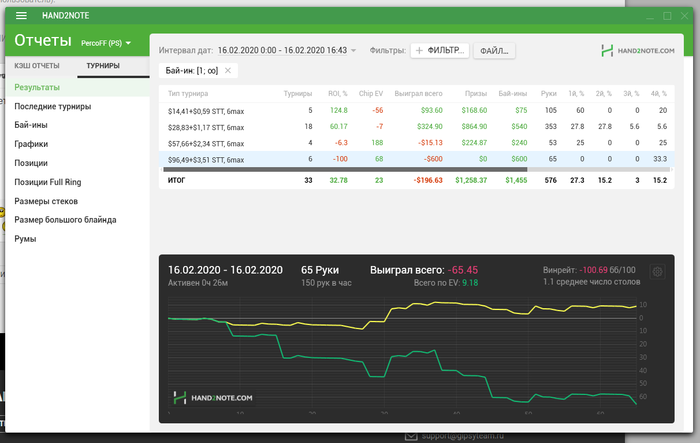This screenshot has height=443, width=700.
Task: Click the ФАЙЛ button
Action: coord(494,50)
